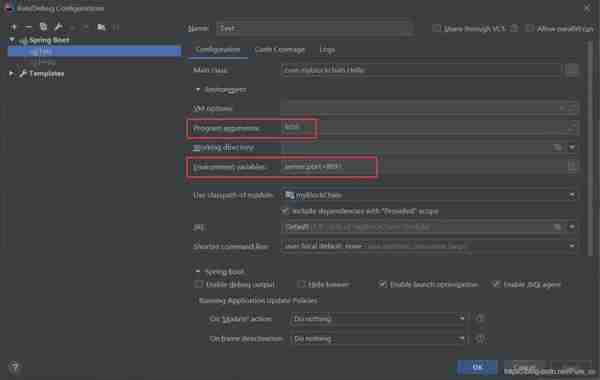Viewport: 600px width, 380px height.
Task: Switch to Code Coverage tab
Action: [x=280, y=50]
